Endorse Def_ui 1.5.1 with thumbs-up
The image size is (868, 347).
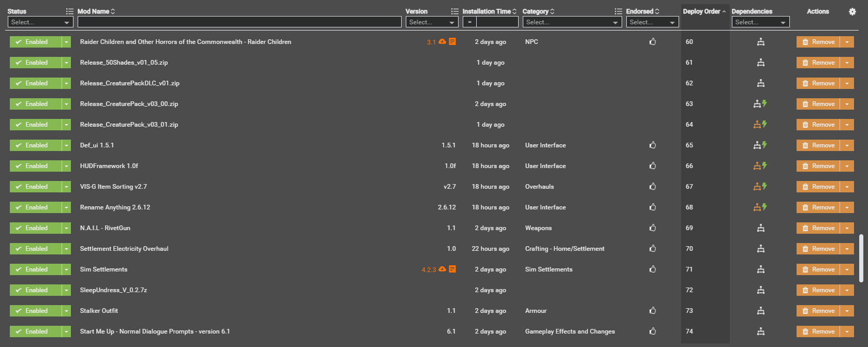click(x=653, y=145)
